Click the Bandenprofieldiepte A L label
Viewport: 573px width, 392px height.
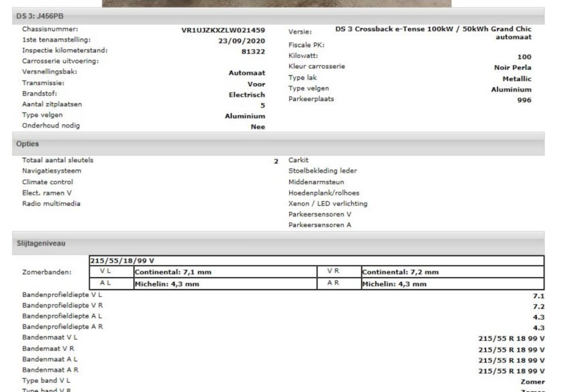tap(62, 316)
